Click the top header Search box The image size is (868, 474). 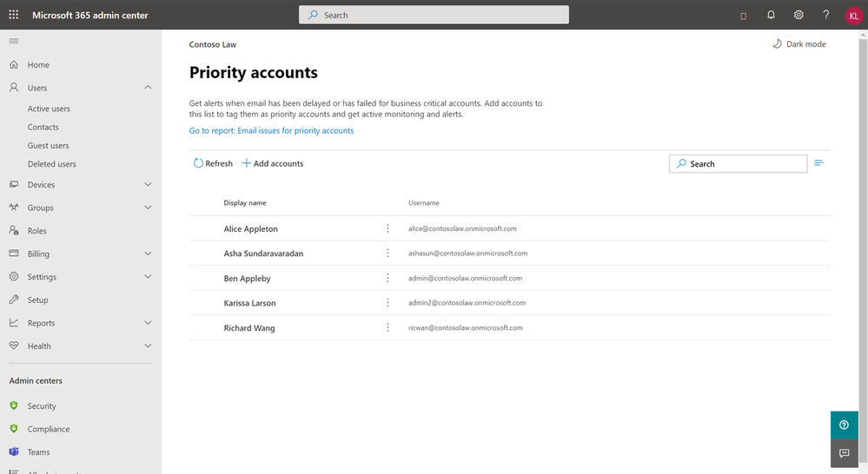[x=434, y=15]
